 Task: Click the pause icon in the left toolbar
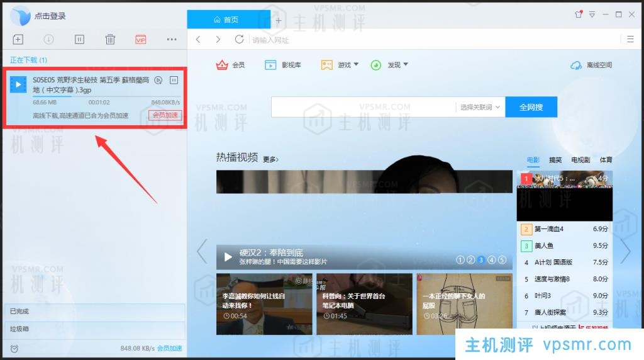coord(79,40)
